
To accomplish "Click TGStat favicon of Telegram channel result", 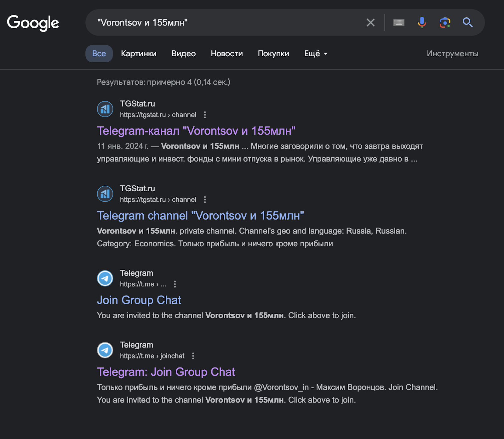I will 105,194.
